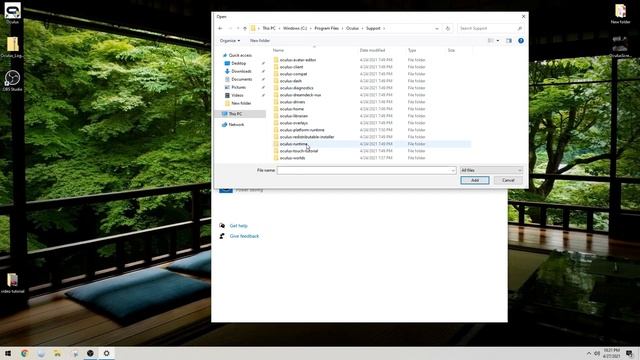
Task: Open dialog Help with the question-mark icon
Action: point(521,40)
